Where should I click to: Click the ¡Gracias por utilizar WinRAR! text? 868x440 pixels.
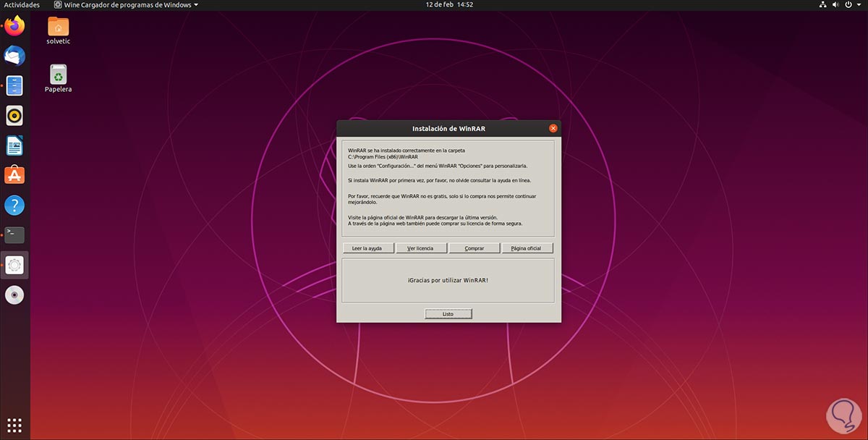448,280
